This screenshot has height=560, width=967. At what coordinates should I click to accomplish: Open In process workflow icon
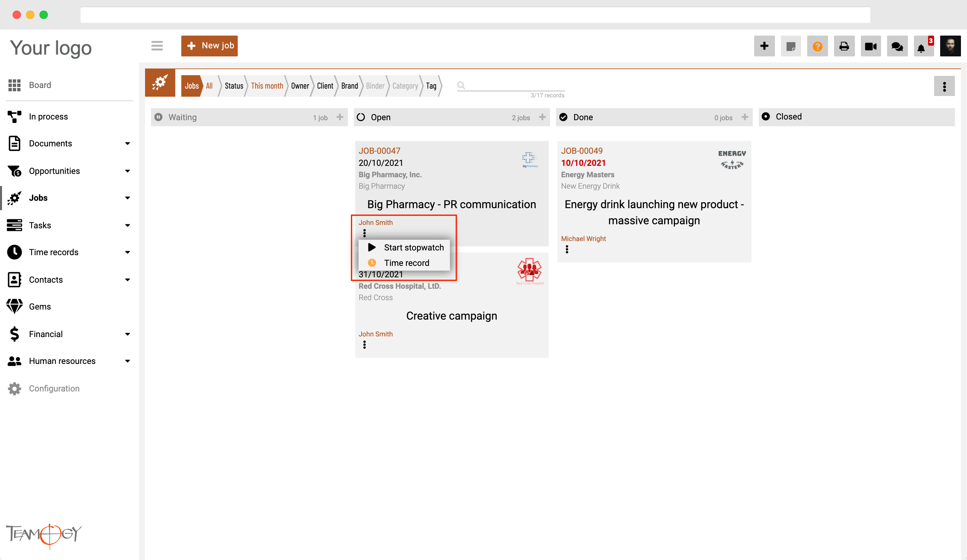coord(14,116)
